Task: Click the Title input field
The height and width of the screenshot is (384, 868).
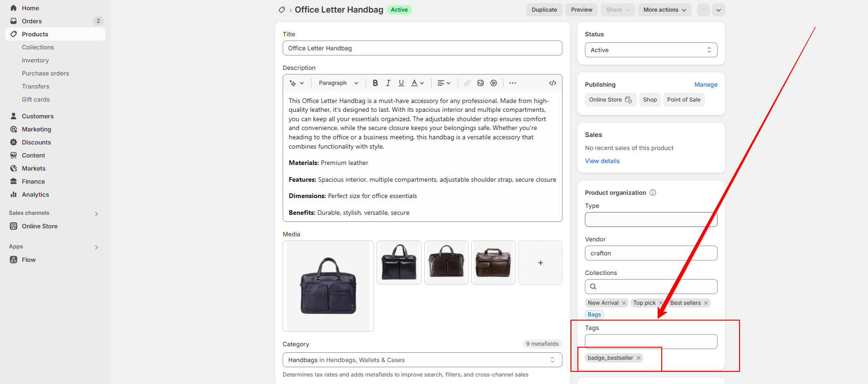Action: click(422, 48)
